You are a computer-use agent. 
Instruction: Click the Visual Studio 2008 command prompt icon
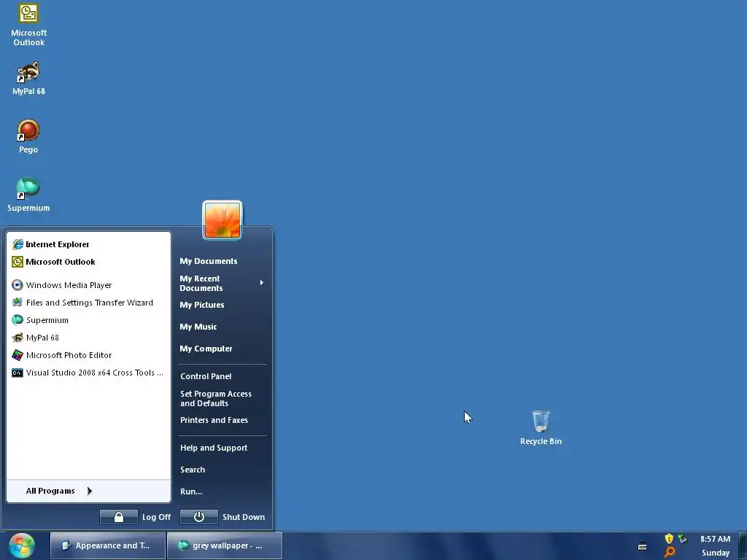tap(18, 373)
